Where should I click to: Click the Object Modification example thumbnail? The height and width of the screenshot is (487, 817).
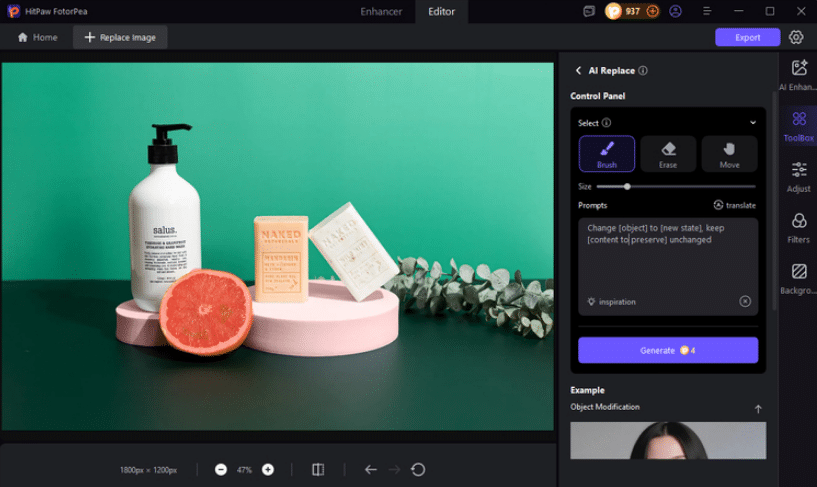[668, 441]
